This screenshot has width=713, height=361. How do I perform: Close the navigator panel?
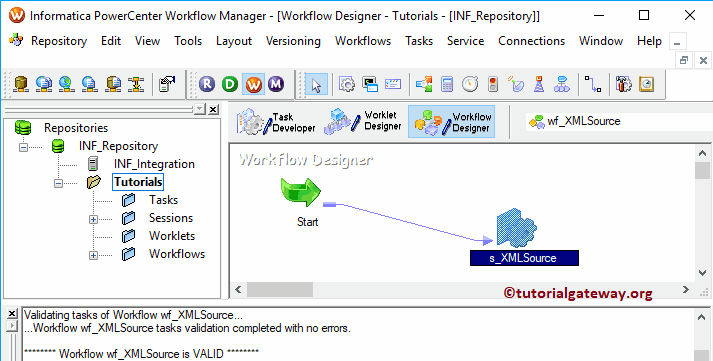tap(213, 109)
